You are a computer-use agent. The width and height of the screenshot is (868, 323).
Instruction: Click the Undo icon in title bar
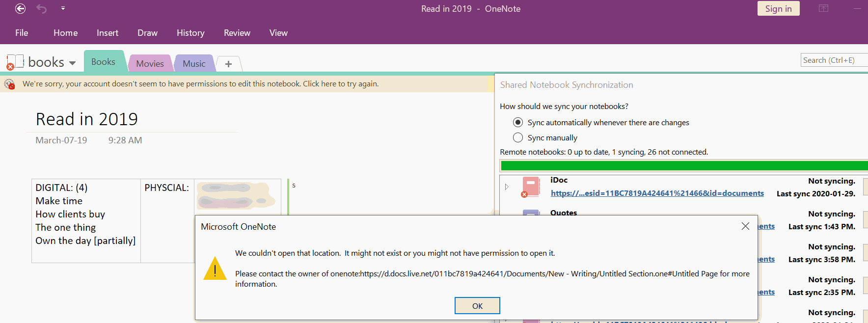click(x=42, y=9)
